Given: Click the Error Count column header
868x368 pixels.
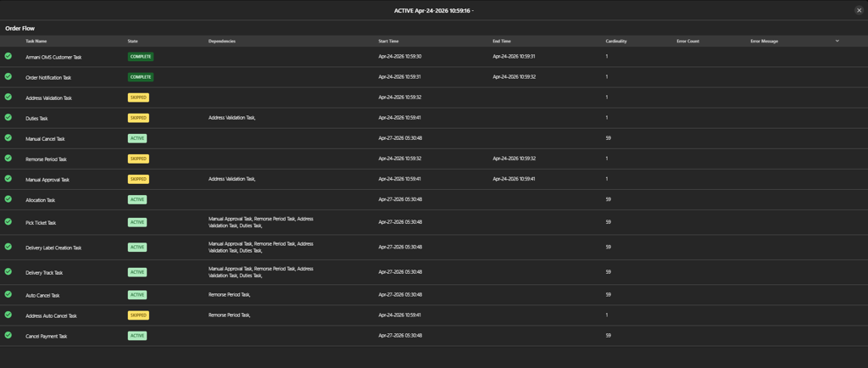Looking at the screenshot, I should [x=687, y=42].
